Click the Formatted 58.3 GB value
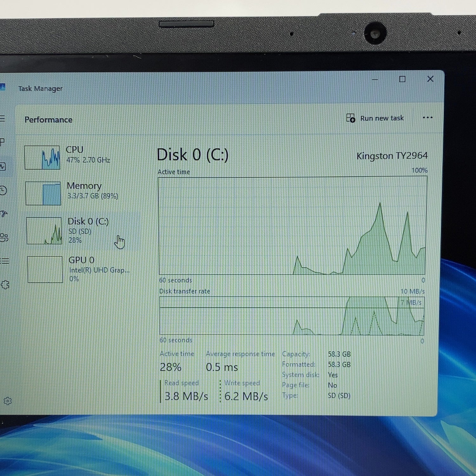Screen dimensions: 476x476 (x=339, y=365)
